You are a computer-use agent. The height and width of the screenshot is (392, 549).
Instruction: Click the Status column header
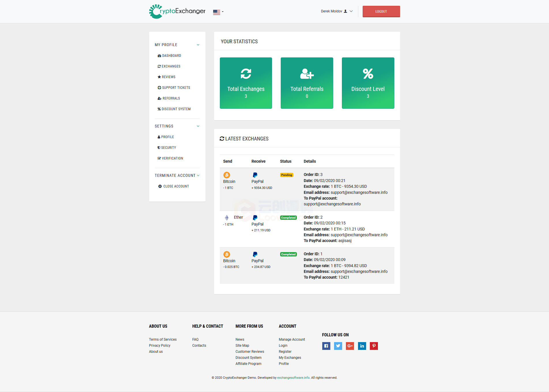[x=286, y=161]
